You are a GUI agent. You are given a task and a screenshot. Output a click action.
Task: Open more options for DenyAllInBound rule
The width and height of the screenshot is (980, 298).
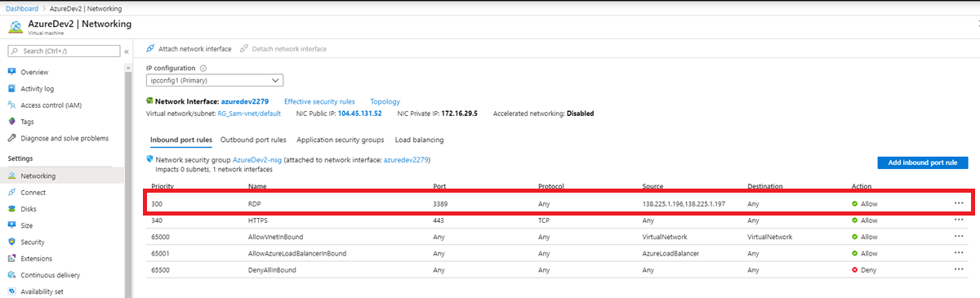(958, 269)
